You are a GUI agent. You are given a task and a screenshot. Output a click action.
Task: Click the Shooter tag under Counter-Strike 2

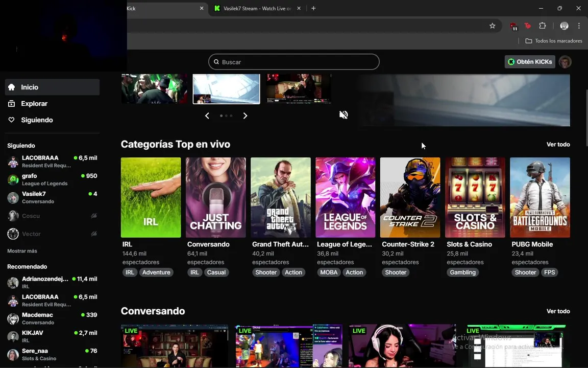396,272
